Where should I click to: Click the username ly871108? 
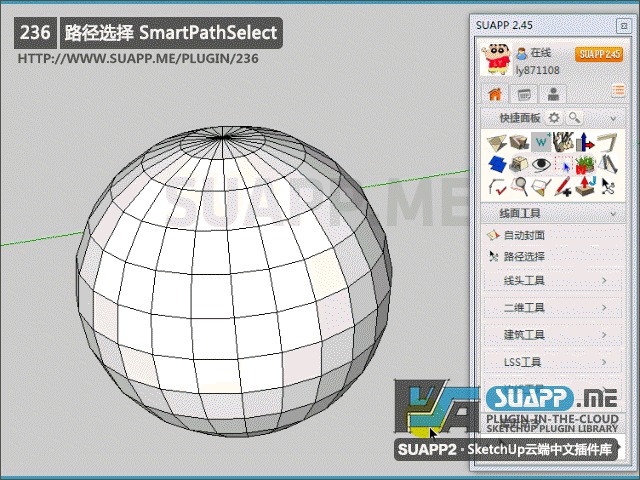(x=537, y=70)
